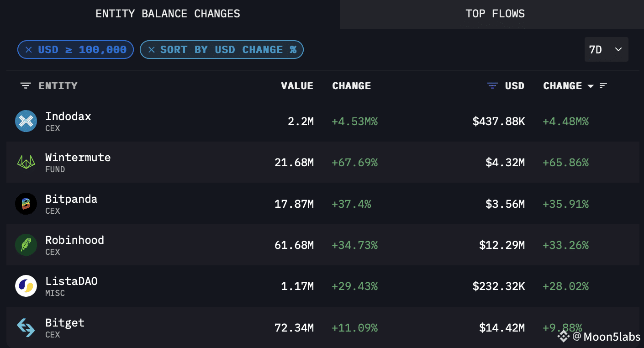
Task: Select the Entity Balance Changes tab
Action: pos(168,14)
